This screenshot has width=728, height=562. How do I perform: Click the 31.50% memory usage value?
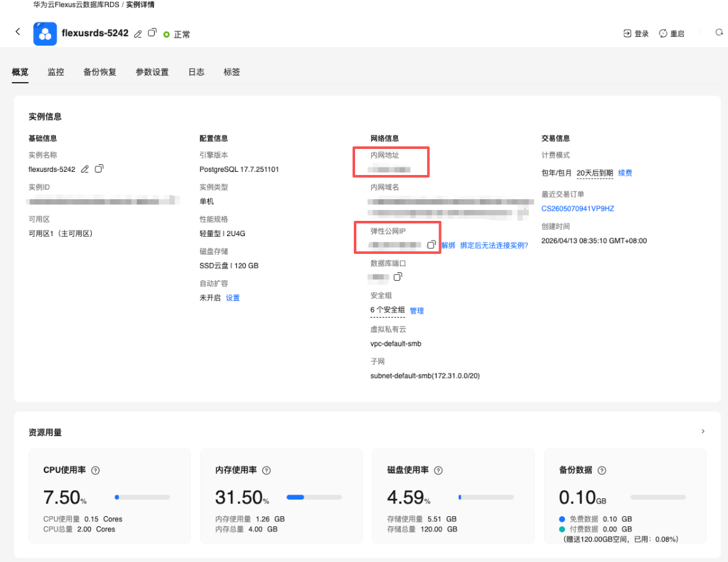[x=242, y=498]
